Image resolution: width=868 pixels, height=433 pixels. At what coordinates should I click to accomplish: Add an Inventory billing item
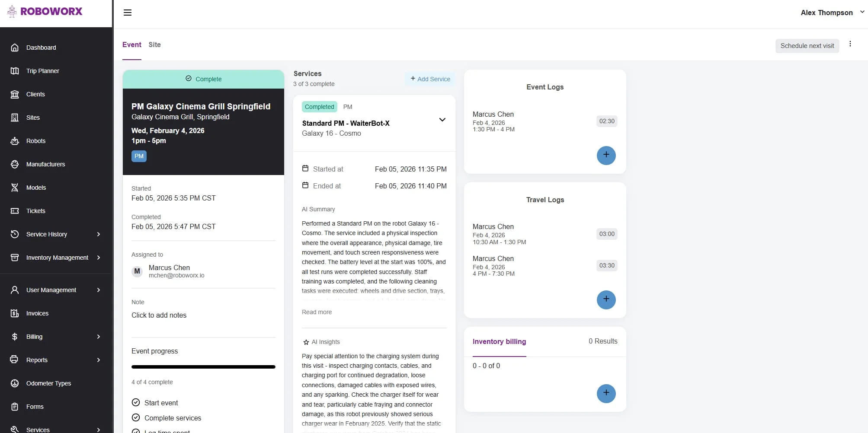point(606,393)
